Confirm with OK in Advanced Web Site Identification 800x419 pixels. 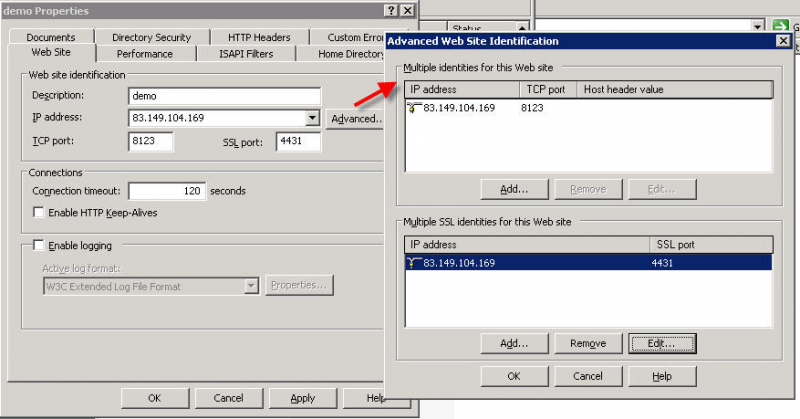tap(514, 376)
